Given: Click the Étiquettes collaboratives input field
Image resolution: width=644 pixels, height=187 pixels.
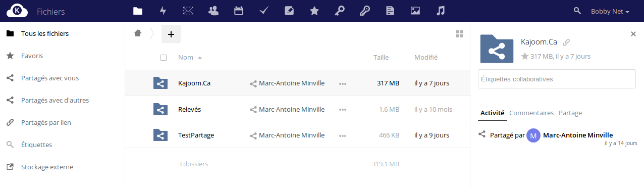Looking at the screenshot, I should pos(557,79).
